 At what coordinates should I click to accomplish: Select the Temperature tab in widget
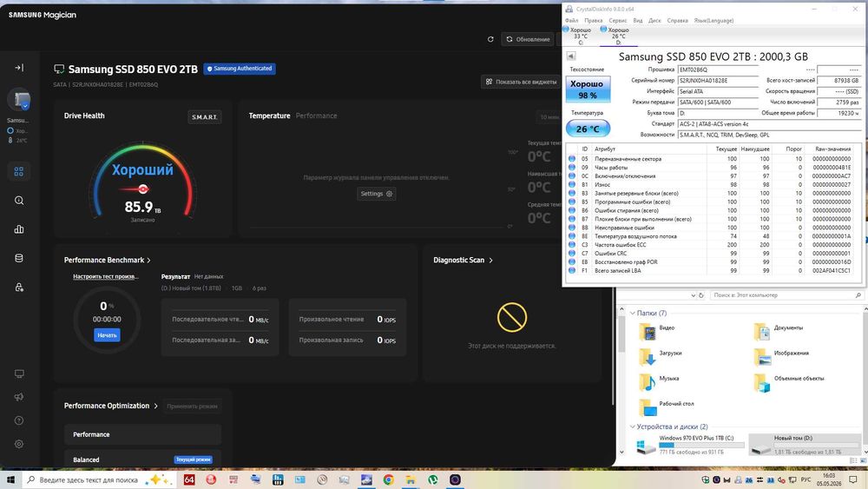pyautogui.click(x=270, y=116)
